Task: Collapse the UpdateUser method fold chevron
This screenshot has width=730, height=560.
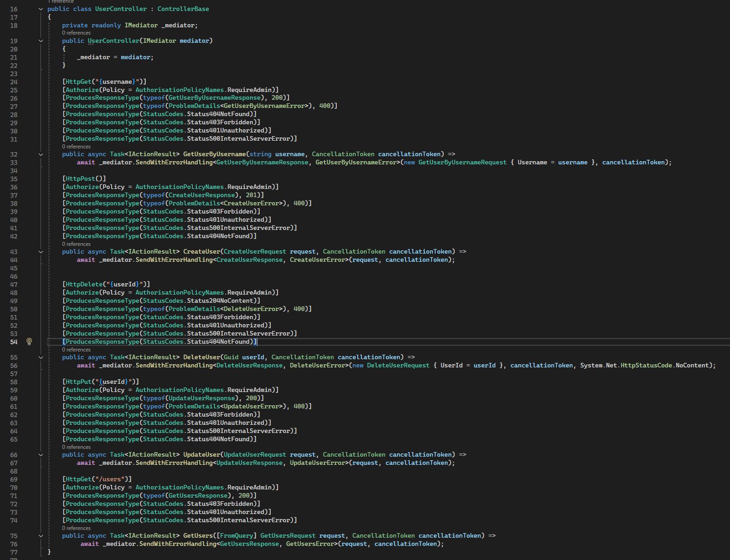Action: 41,455
